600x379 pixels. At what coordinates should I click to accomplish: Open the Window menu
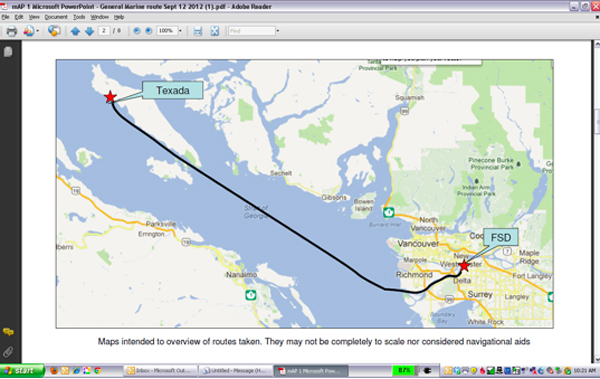99,17
